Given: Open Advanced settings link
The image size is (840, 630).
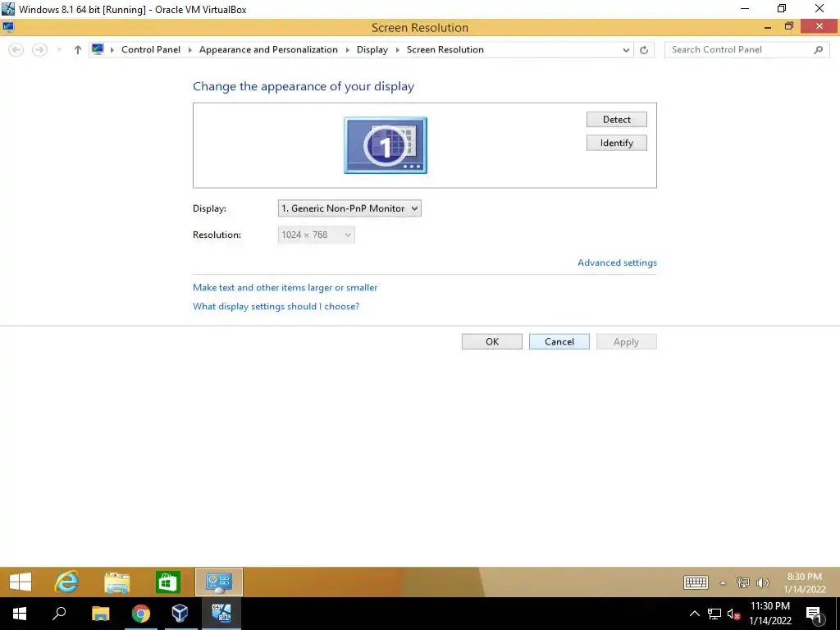Looking at the screenshot, I should [617, 262].
